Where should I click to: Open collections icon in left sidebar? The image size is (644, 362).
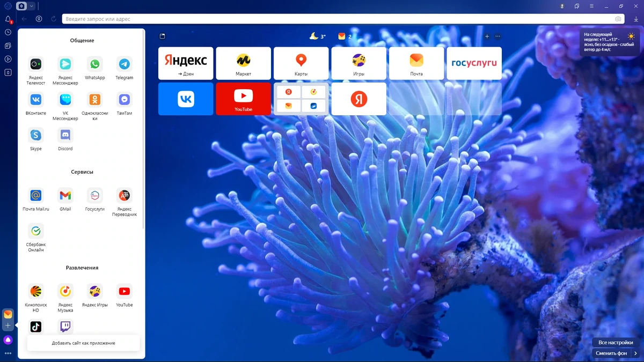pyautogui.click(x=8, y=46)
